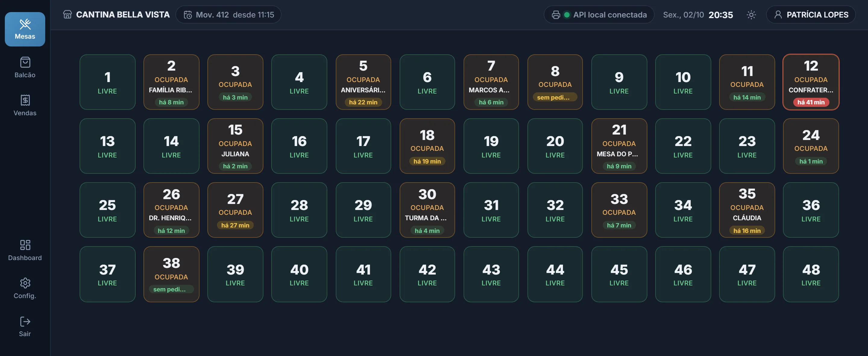Screen dimensions: 868x356
Task: Open table 5 Aniversári...
Action: [x=363, y=82]
